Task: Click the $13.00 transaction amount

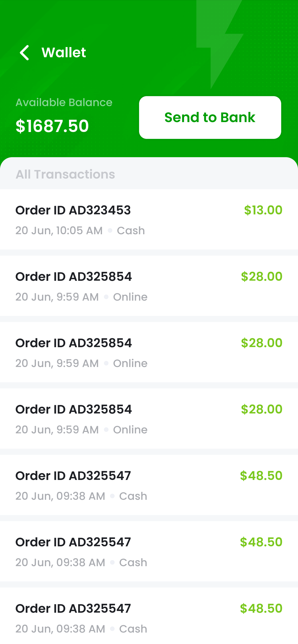Action: [x=263, y=210]
